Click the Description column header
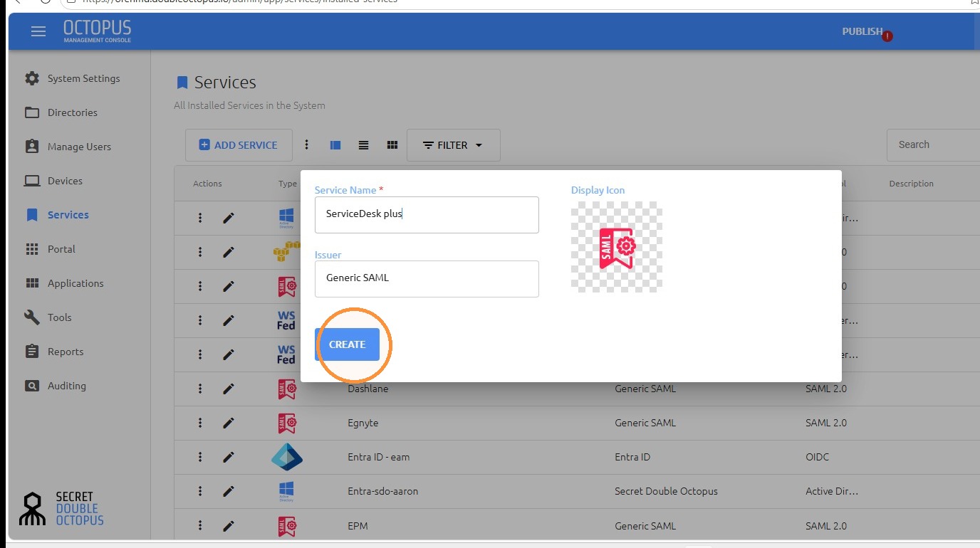The image size is (980, 548). pyautogui.click(x=911, y=184)
